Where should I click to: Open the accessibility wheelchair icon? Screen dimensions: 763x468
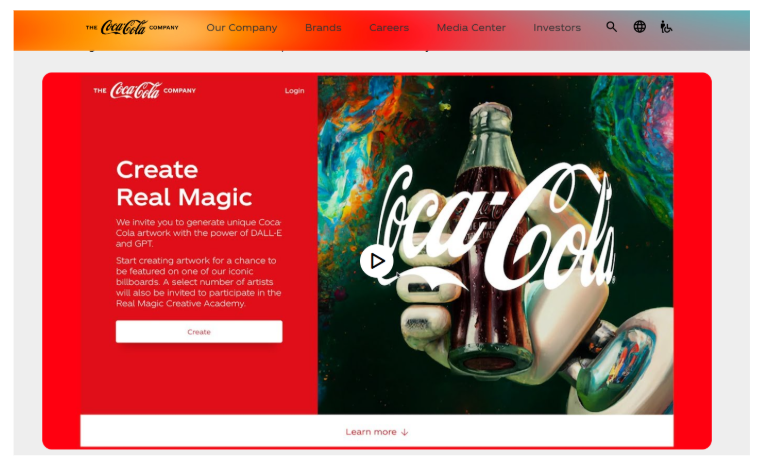[x=666, y=27]
